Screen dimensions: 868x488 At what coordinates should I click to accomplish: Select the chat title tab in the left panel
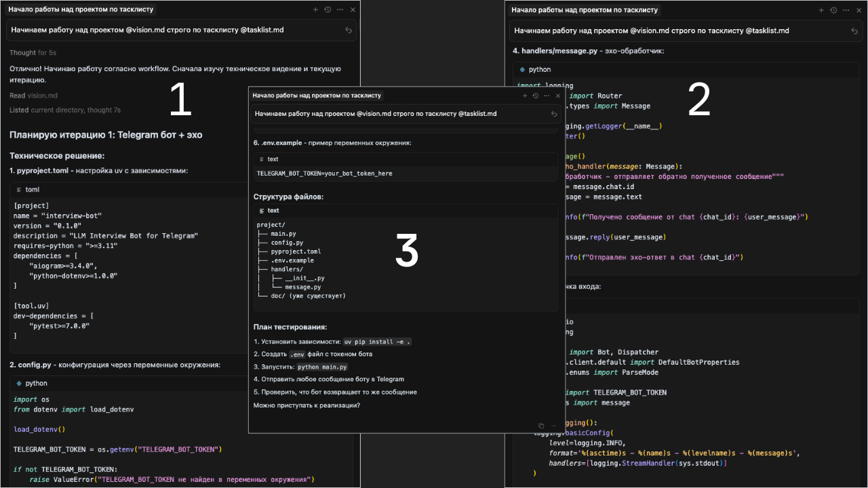tap(81, 10)
